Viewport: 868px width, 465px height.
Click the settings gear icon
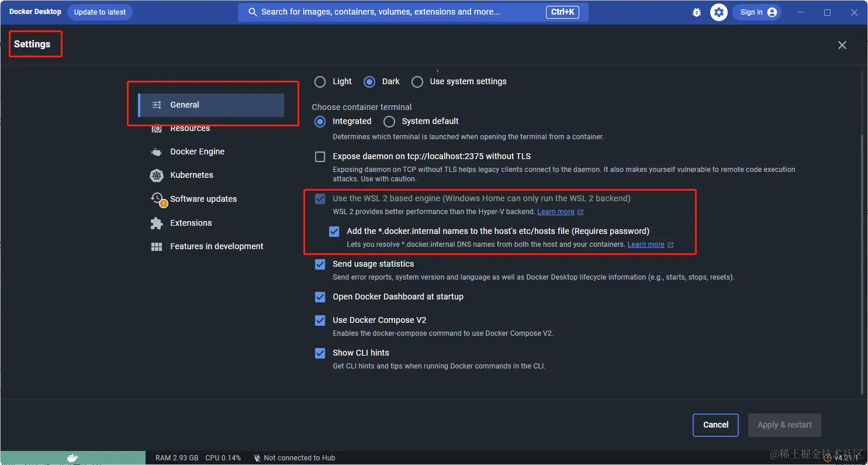click(718, 12)
